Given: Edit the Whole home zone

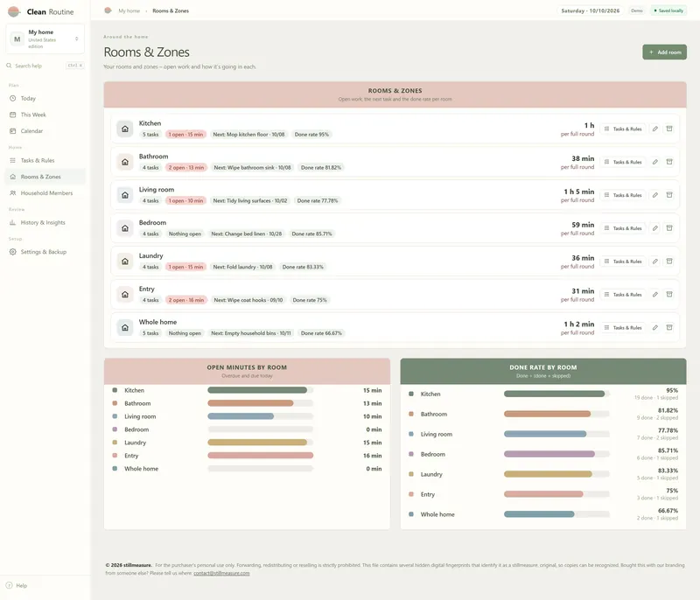Looking at the screenshot, I should [x=654, y=327].
